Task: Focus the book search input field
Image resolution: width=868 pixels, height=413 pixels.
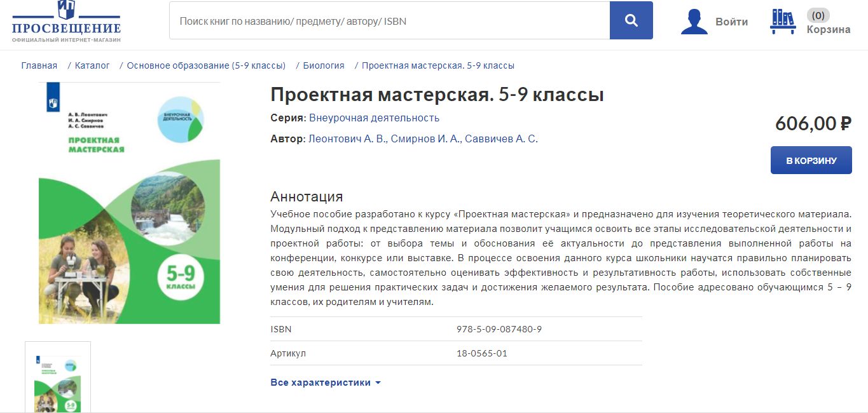Action: click(x=389, y=21)
